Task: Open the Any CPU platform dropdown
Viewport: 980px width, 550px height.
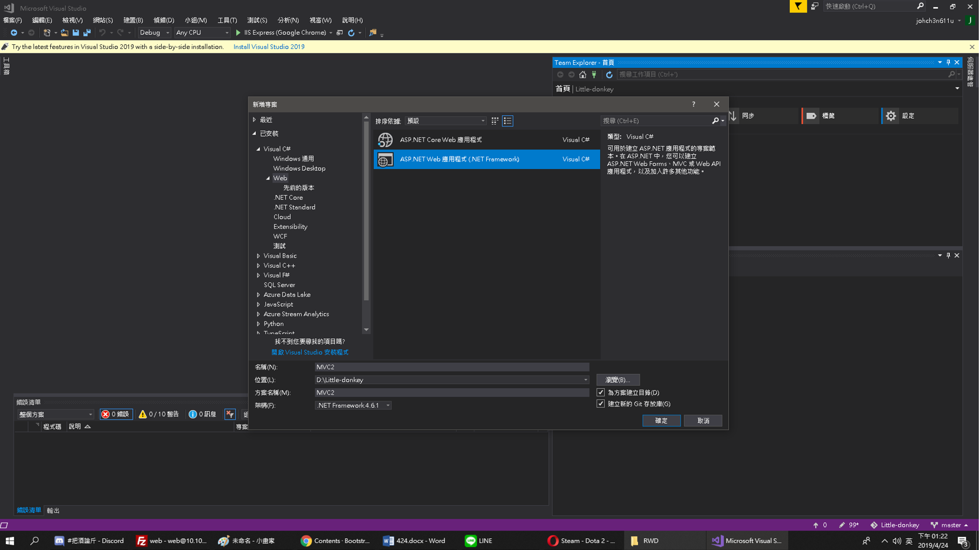Action: [x=202, y=32]
